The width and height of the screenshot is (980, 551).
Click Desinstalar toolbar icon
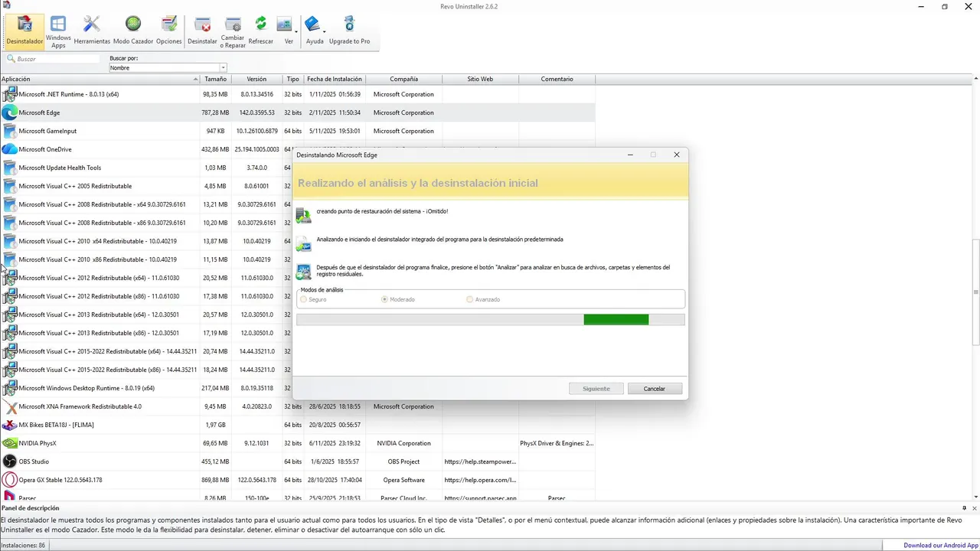click(x=202, y=31)
